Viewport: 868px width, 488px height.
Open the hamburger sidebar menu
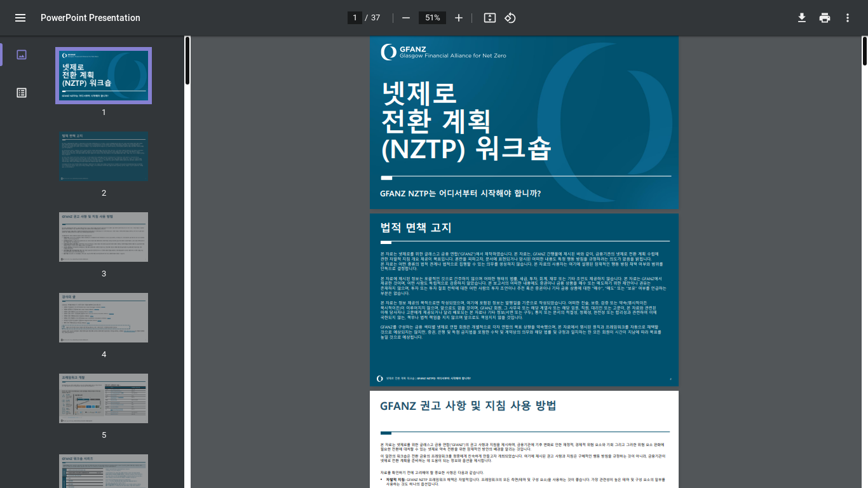(x=20, y=18)
